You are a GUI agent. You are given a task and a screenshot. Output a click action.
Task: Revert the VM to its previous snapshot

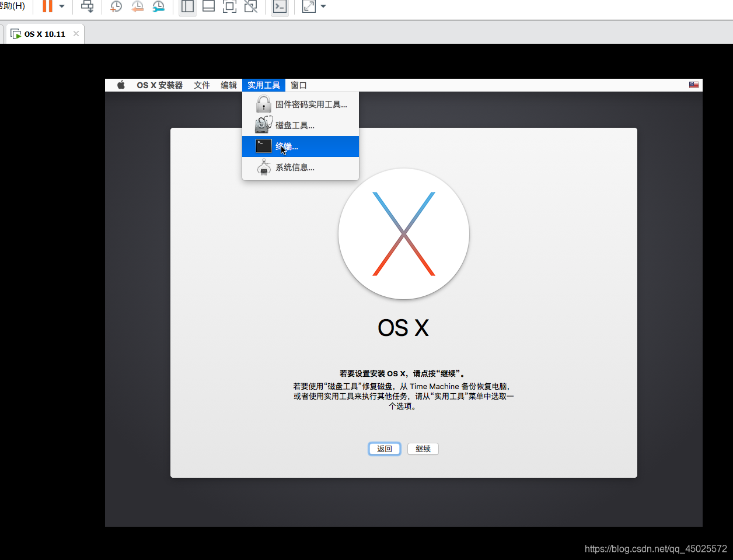(x=138, y=6)
